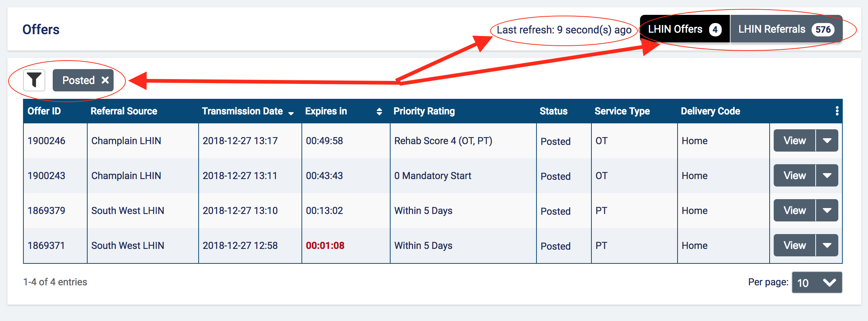Switch to the LHIN Referrals tab

point(786,29)
